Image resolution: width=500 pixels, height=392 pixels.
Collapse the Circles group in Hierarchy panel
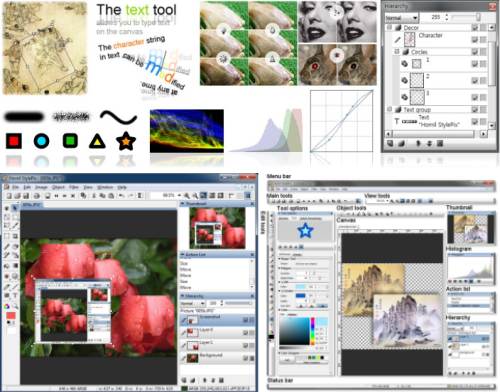pyautogui.click(x=397, y=52)
